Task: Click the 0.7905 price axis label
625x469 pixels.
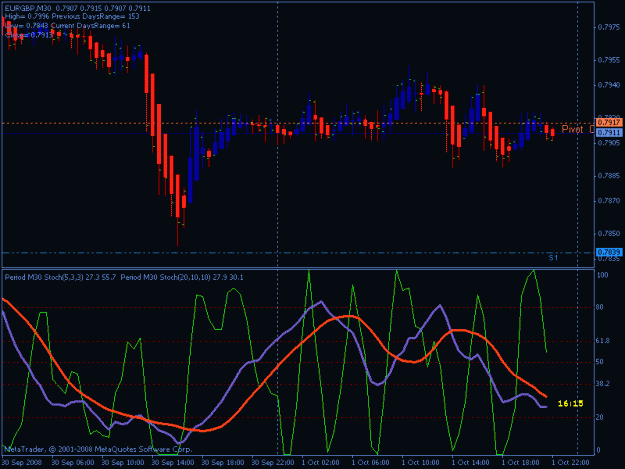Action: [609, 142]
